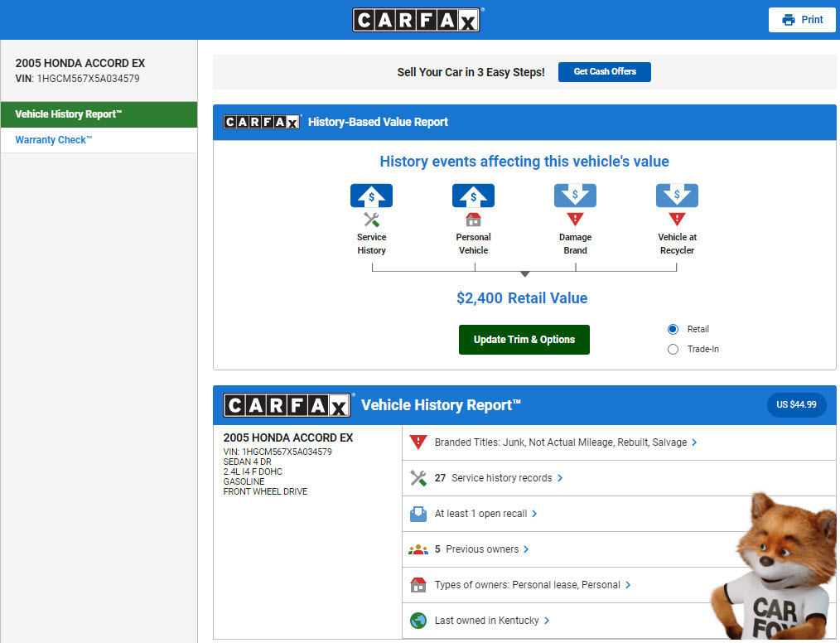The image size is (840, 643).
Task: Click the History-Based Value Report header title
Action: pos(378,122)
